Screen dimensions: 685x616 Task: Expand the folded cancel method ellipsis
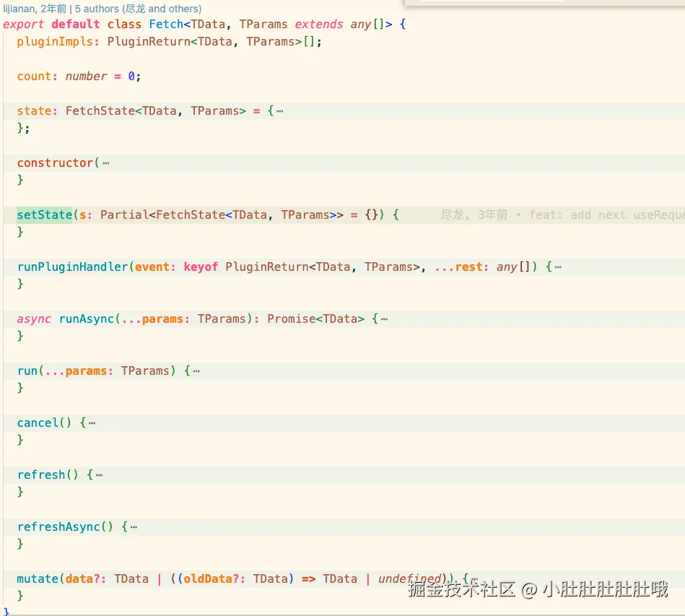pyautogui.click(x=92, y=423)
